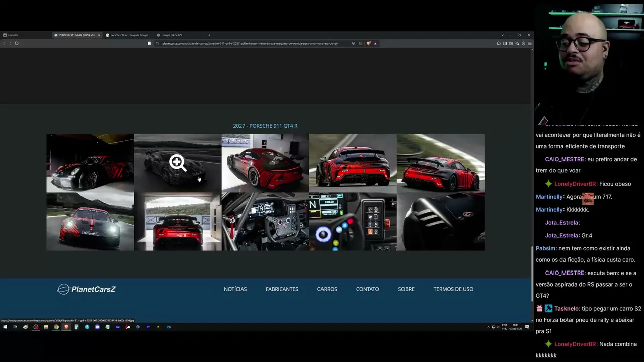Click the Tasknelo username in chat
The image size is (644, 362).
pos(566,309)
